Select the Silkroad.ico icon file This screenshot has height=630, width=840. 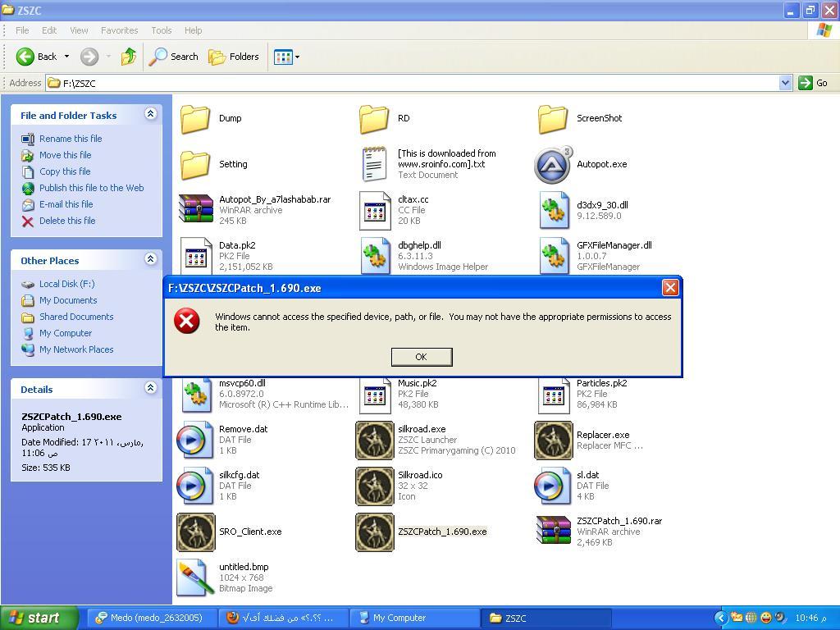coord(374,486)
